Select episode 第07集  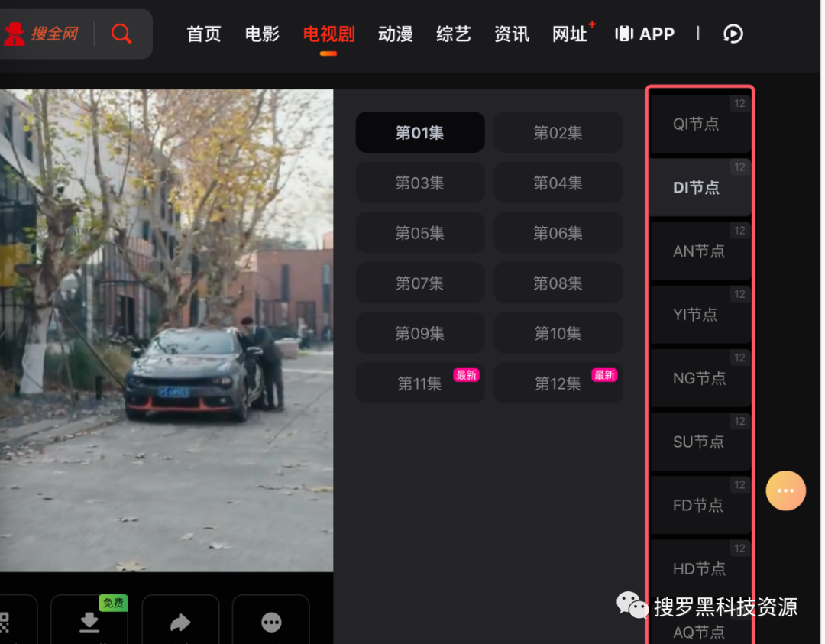point(419,283)
